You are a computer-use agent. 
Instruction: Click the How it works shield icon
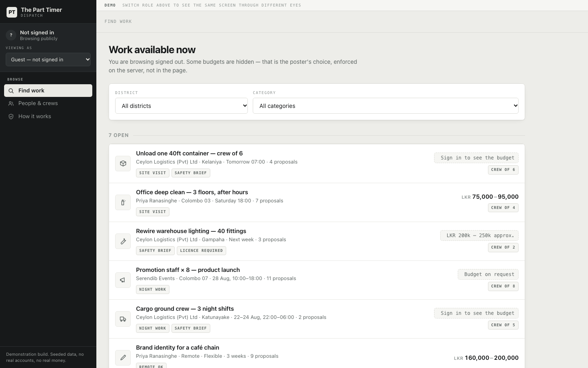coord(11,117)
